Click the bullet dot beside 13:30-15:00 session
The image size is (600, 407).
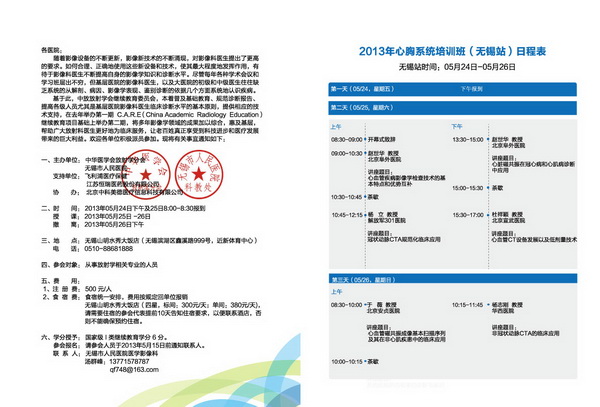488,140
